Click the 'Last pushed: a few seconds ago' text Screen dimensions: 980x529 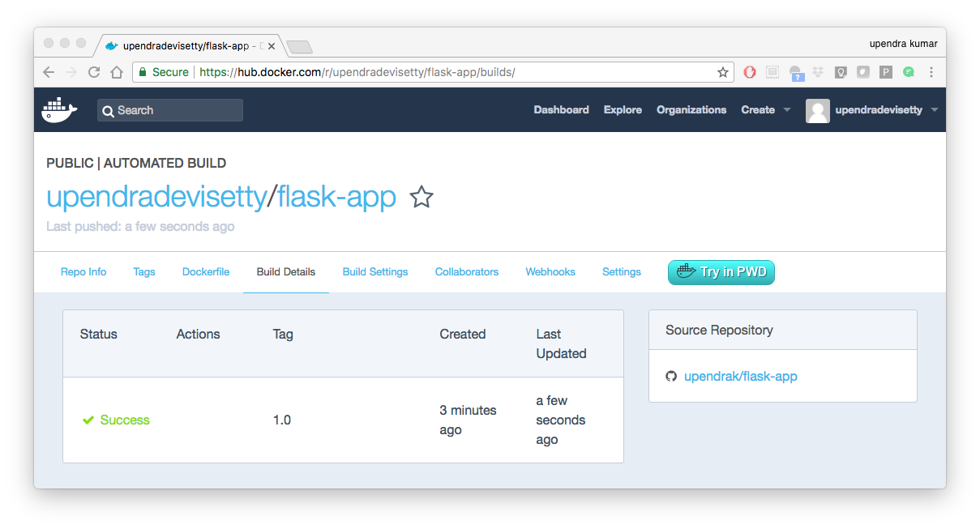[140, 227]
